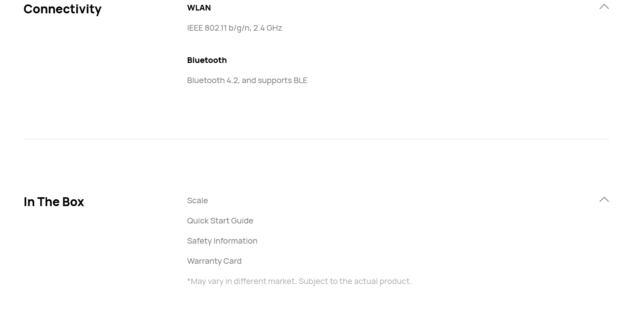Viewport: 644px width, 313px height.
Task: Click "Subject to the actual product" text
Action: click(355, 281)
